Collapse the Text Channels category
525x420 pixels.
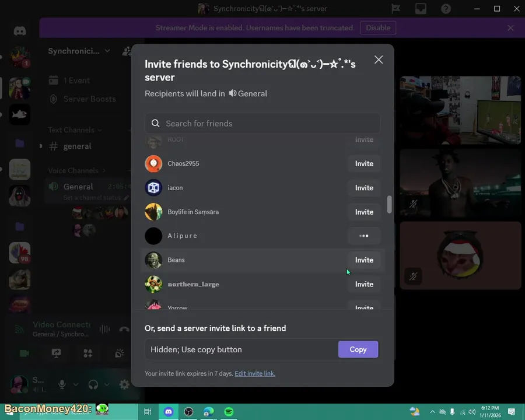click(75, 130)
